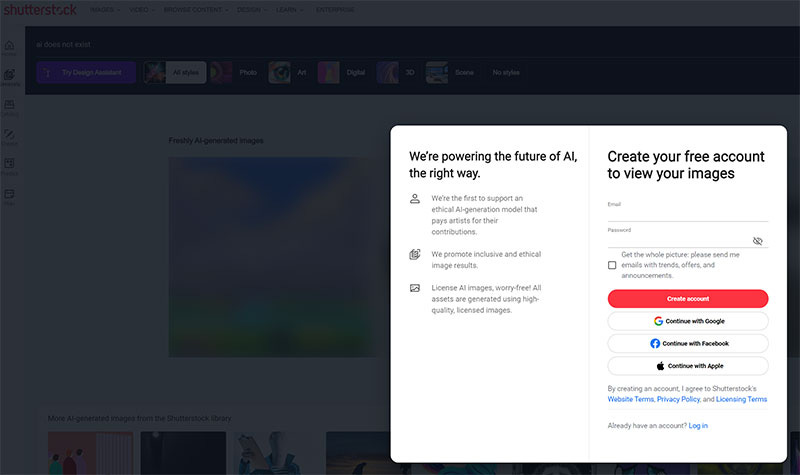This screenshot has width=800, height=475.
Task: Continue with Facebook sign-up
Action: pyautogui.click(x=688, y=343)
